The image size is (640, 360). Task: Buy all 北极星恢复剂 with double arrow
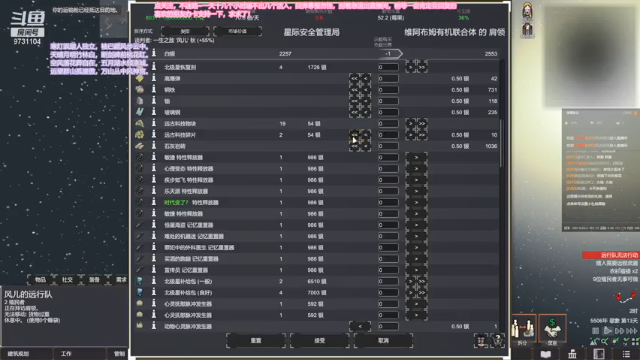[422, 67]
